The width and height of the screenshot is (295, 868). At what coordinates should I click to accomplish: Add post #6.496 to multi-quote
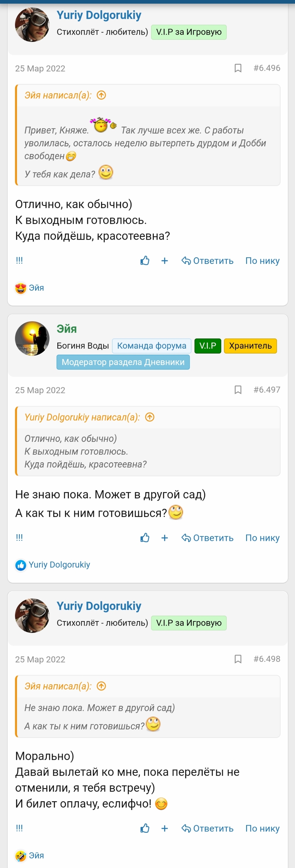[x=165, y=261]
